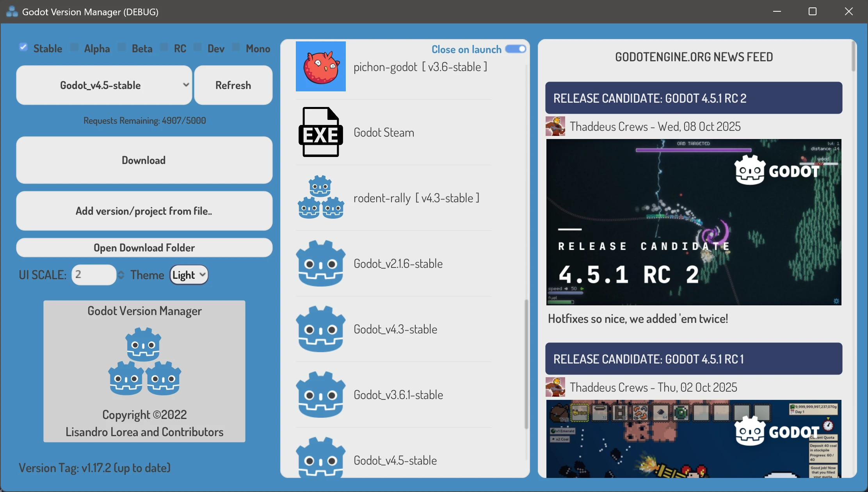Click the UI SCALE input field

coord(94,275)
